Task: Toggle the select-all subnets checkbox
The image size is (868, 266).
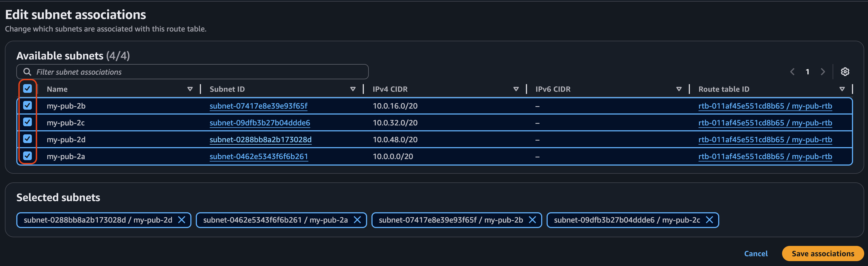Action: coord(27,89)
